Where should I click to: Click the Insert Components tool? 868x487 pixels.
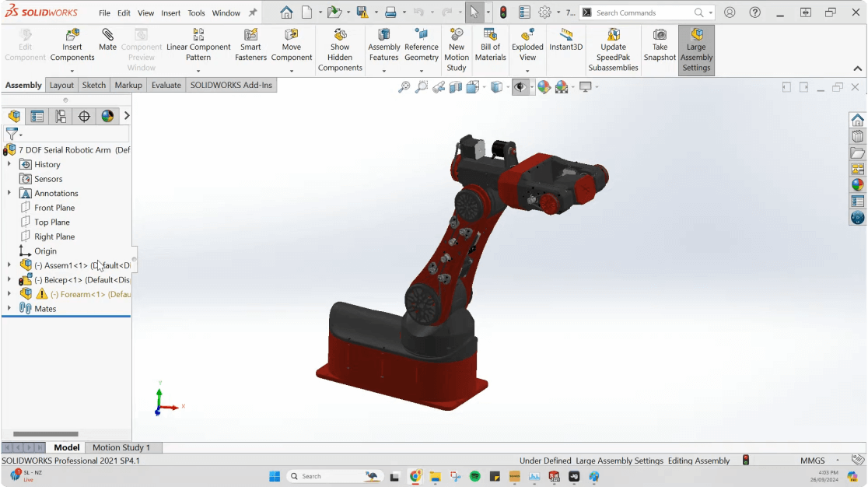[x=72, y=45]
